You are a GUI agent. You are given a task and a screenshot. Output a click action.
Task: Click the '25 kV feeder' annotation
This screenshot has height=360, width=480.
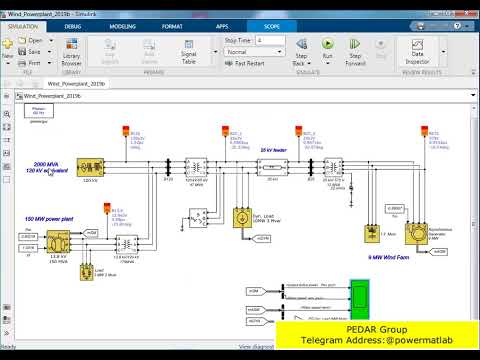pos(273,150)
